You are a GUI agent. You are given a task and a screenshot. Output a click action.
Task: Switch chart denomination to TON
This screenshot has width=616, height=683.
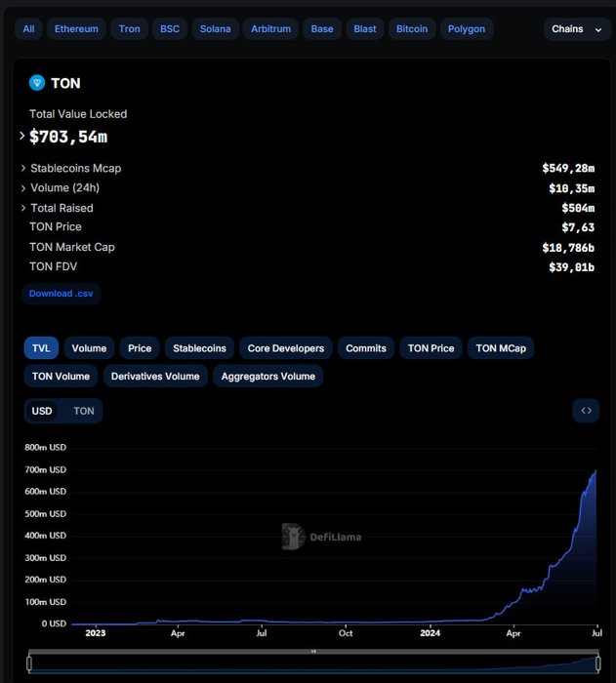coord(84,411)
